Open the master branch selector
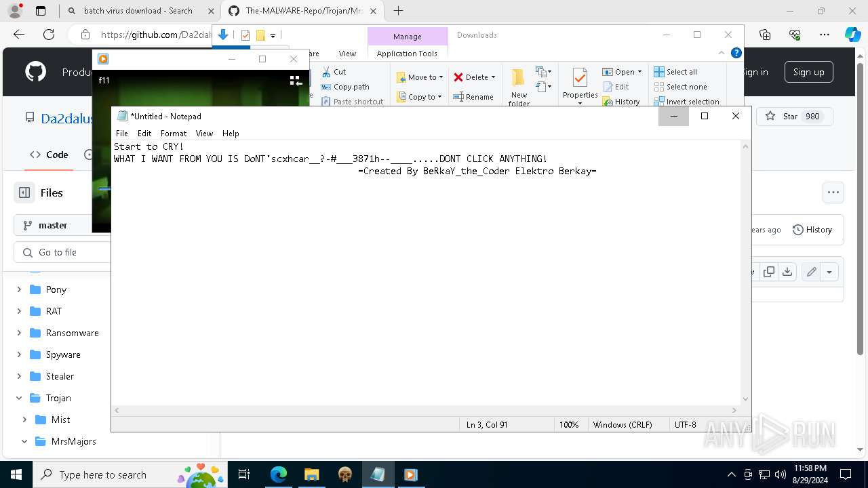This screenshot has height=488, width=868. [x=62, y=225]
